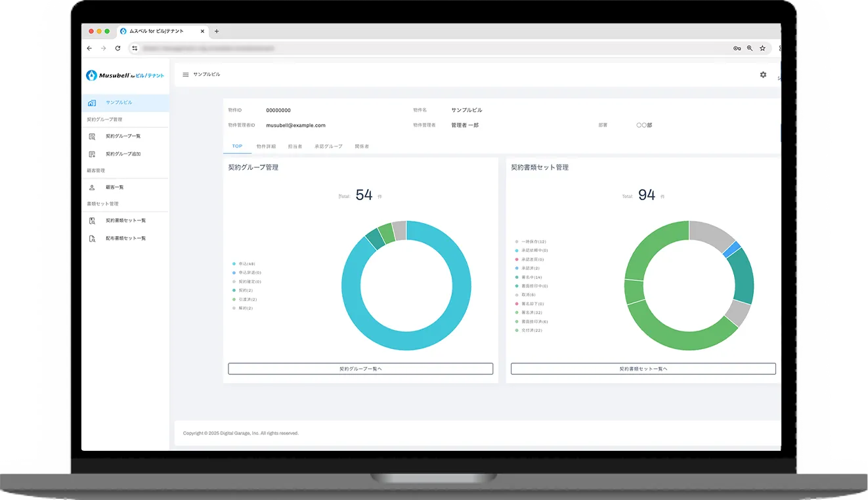Screen dimensions: 868x500
Task: Bookmark the page with the star icon
Action: 762,48
